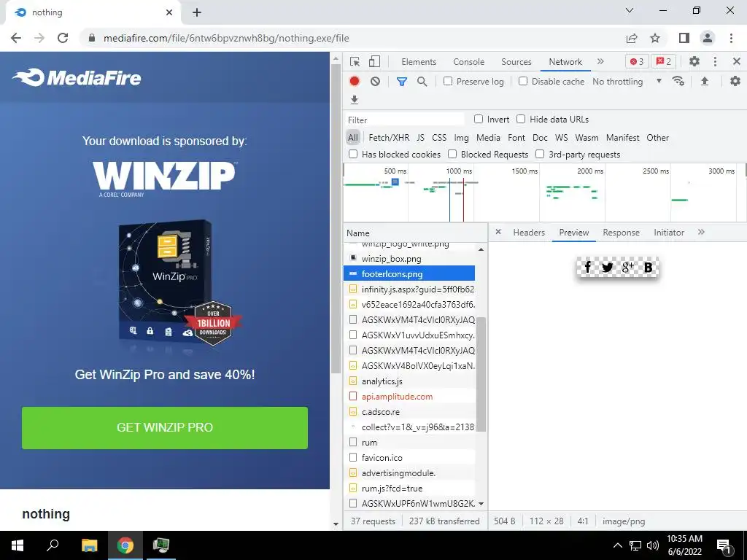
Task: Open Chrome three-dot menu
Action: [x=731, y=38]
